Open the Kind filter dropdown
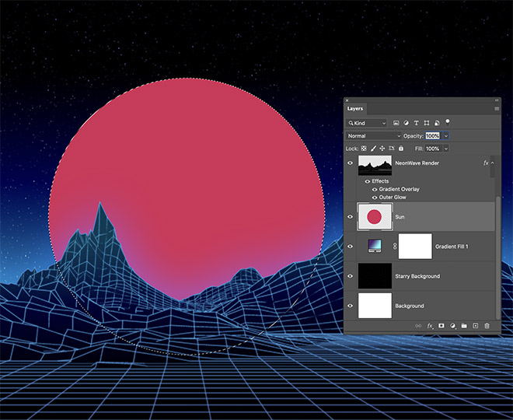Image resolution: width=513 pixels, height=420 pixels. pos(367,123)
